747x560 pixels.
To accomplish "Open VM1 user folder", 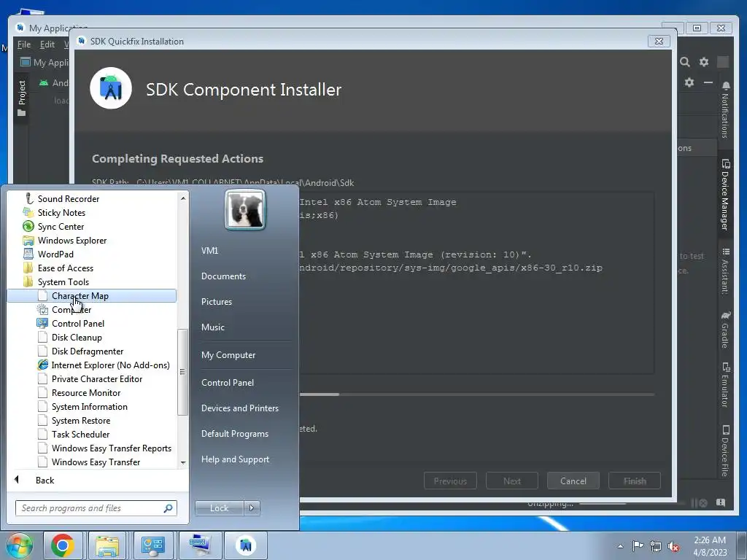I will (209, 251).
